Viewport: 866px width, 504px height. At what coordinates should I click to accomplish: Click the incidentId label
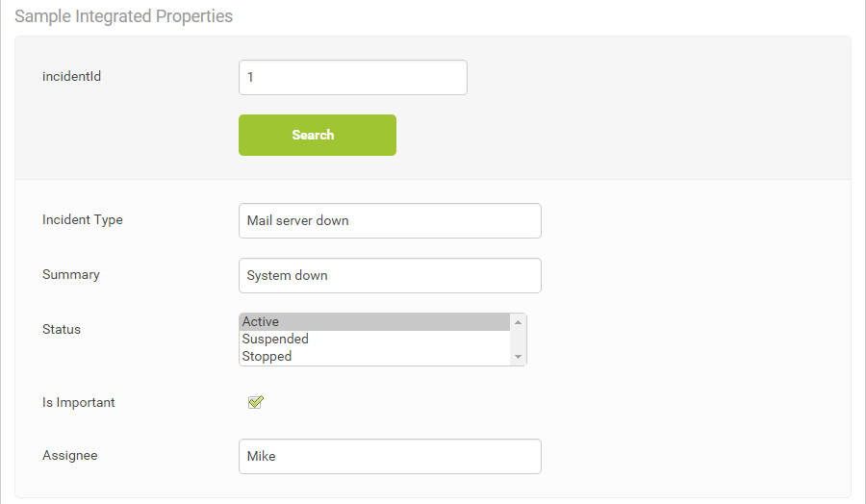point(72,76)
